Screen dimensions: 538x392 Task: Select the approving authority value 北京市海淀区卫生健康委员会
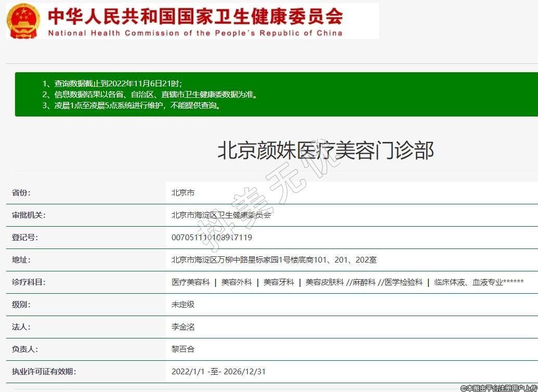coord(221,215)
